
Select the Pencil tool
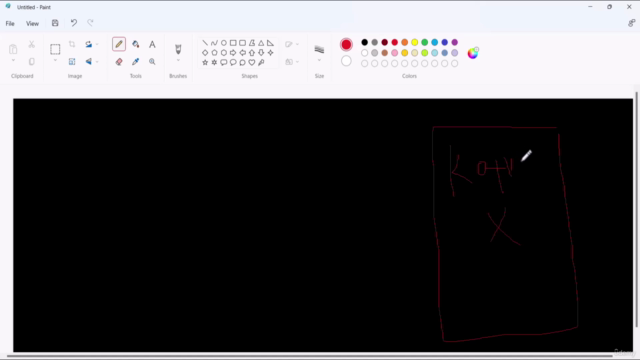119,44
